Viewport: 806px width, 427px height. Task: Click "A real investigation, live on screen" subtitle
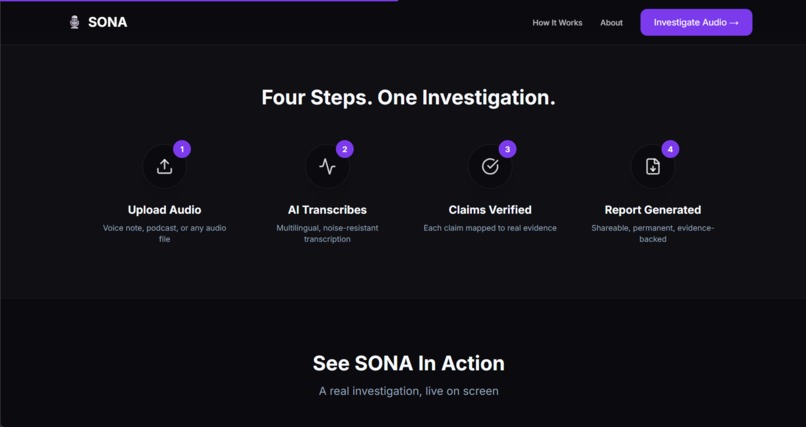point(409,391)
